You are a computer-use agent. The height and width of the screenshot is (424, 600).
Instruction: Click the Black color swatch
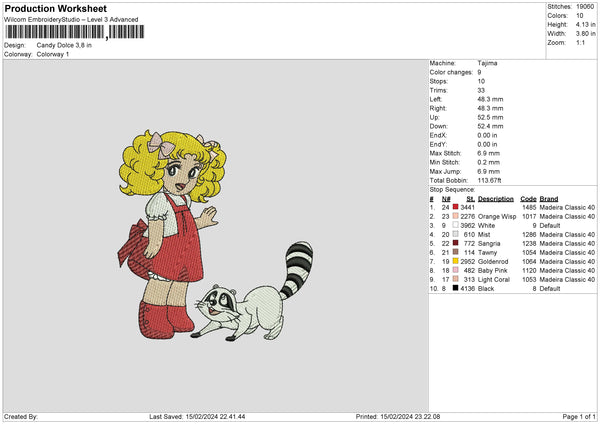pos(455,288)
